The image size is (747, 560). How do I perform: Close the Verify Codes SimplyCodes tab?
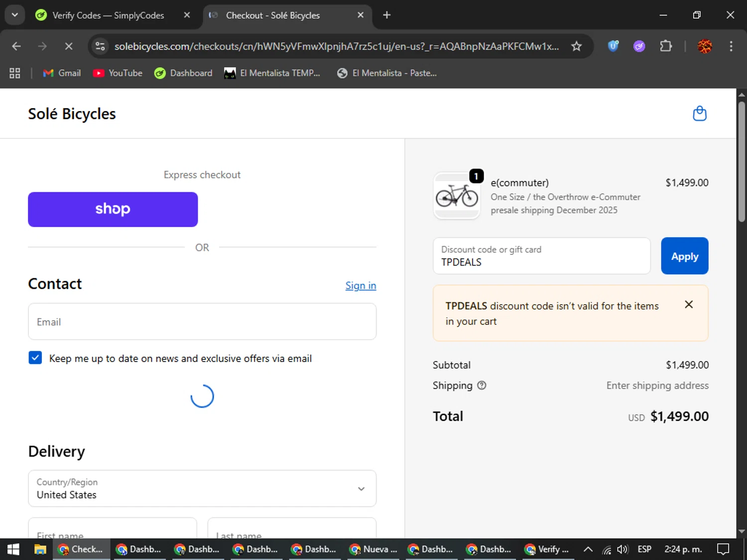(x=187, y=15)
